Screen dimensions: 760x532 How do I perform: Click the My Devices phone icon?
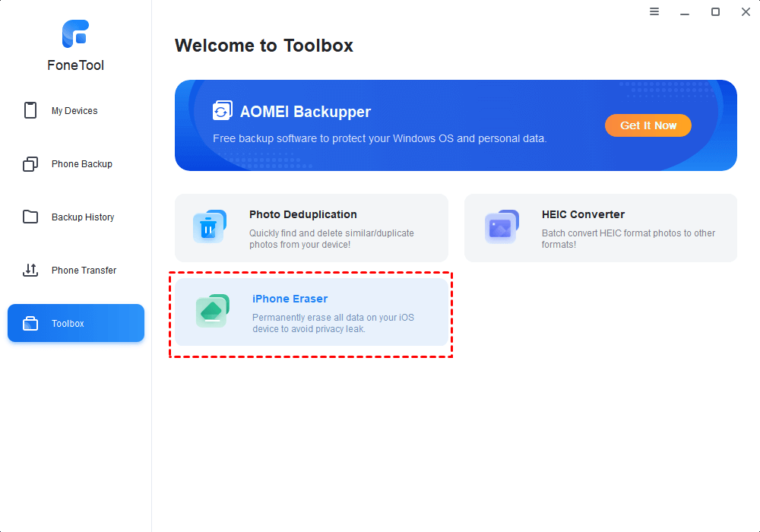tap(30, 110)
